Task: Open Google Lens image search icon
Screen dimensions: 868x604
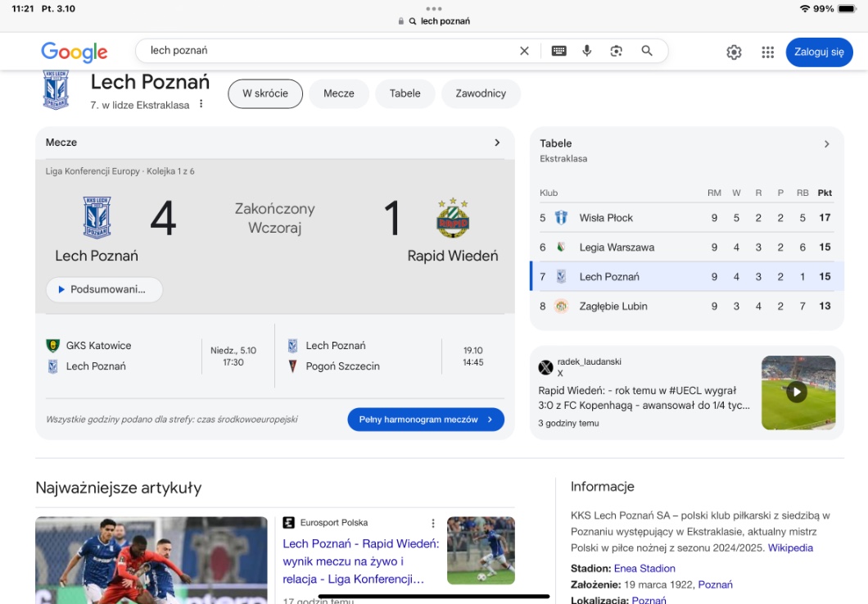Action: pos(617,51)
